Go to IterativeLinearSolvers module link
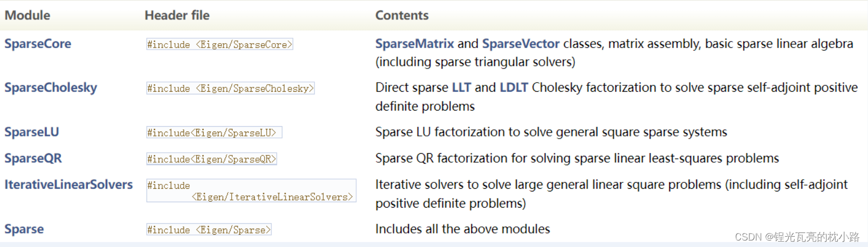This screenshot has height=247, width=868. tap(68, 184)
